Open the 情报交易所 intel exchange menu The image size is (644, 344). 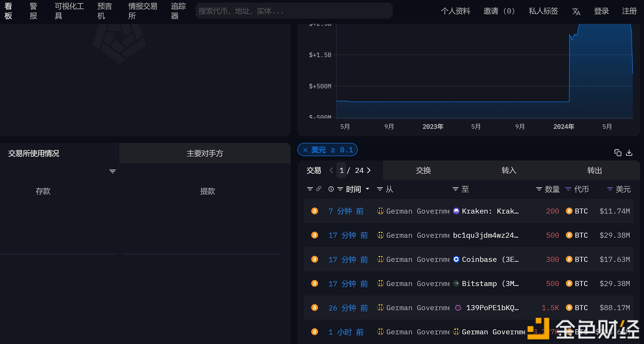coord(143,11)
